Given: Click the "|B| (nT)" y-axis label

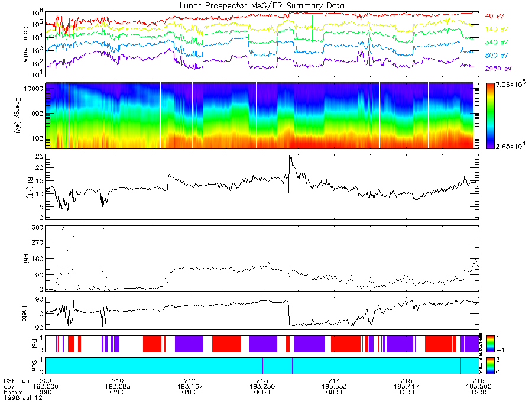Looking at the screenshot, I should (30, 187).
